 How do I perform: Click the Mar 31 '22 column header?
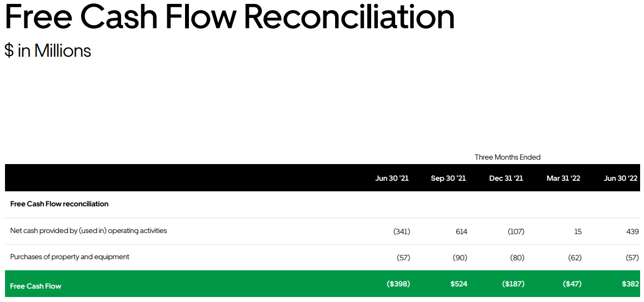click(563, 179)
